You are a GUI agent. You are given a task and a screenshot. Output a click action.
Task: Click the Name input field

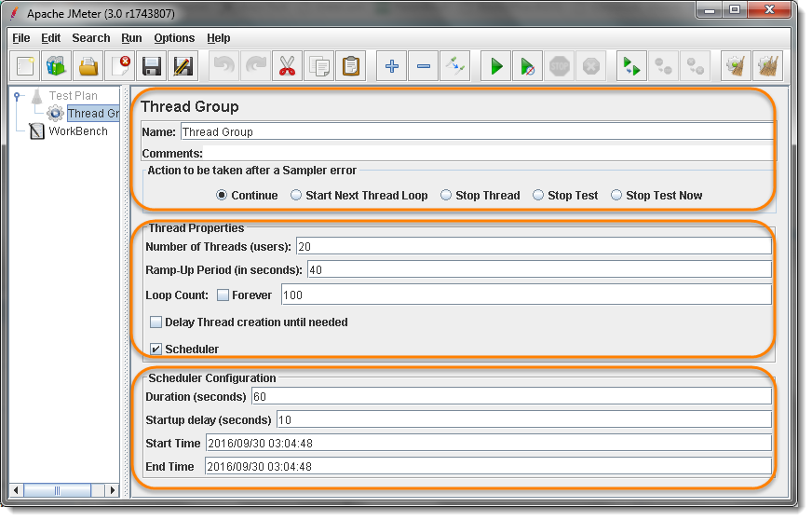(478, 132)
